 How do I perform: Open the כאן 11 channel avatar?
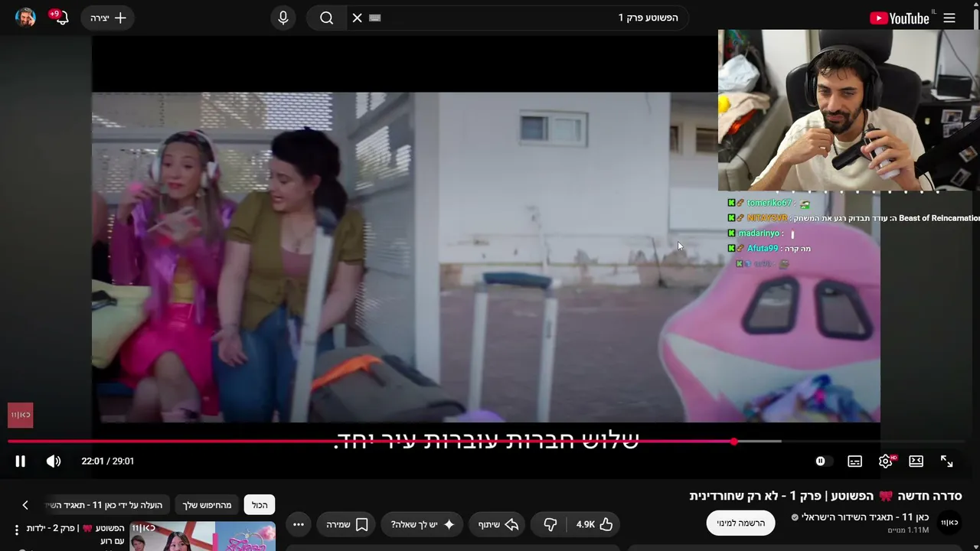coord(949,523)
